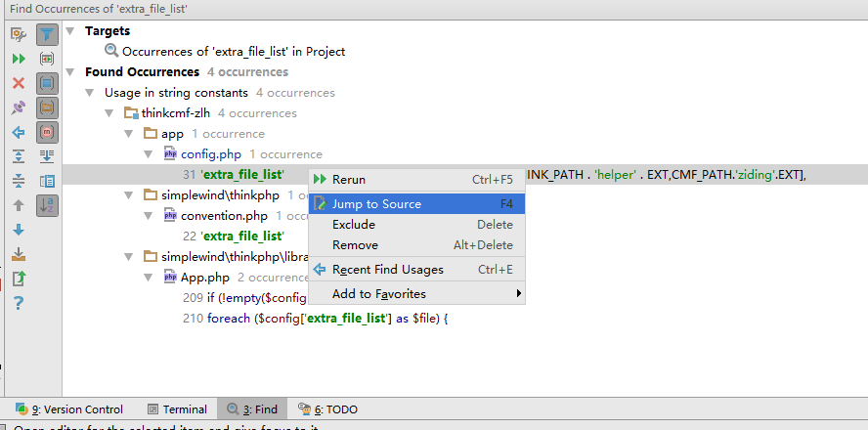Toggle the funnel filter button

tap(47, 34)
